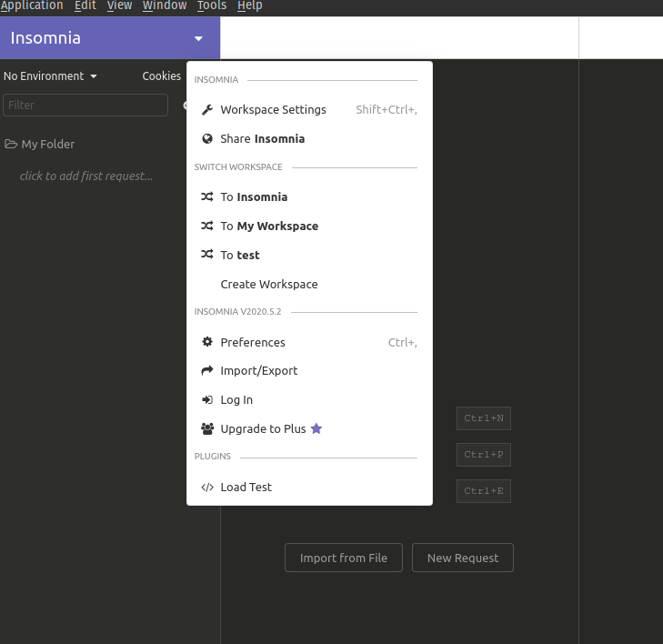Click the globe icon next to Share Insomnia
Image resolution: width=663 pixels, height=644 pixels.
[207, 138]
